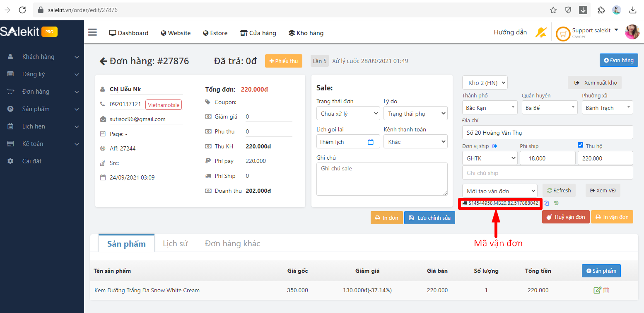
Task: Expand Khách hàng in the sidebar
Action: click(x=42, y=57)
